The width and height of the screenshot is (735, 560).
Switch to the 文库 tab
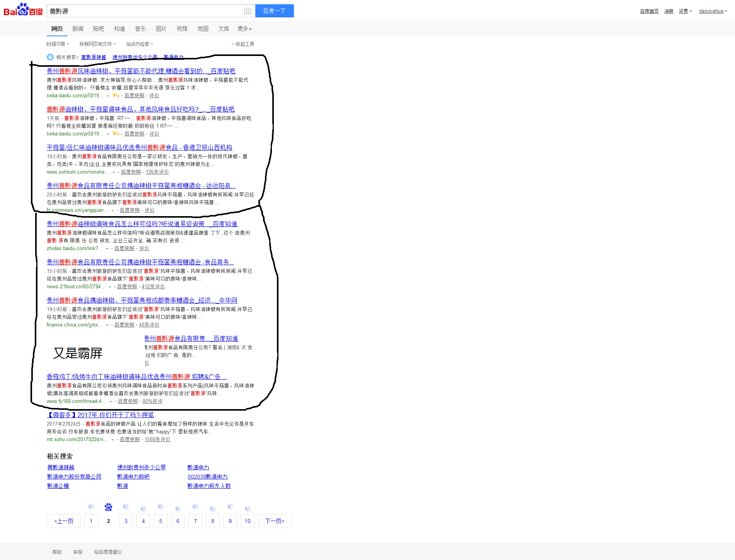[x=224, y=29]
